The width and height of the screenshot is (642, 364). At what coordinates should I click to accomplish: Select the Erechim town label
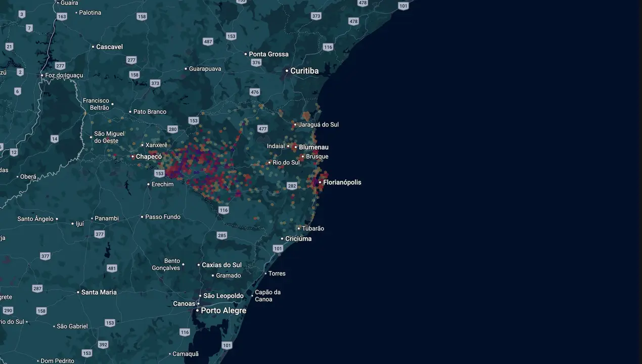[163, 185]
